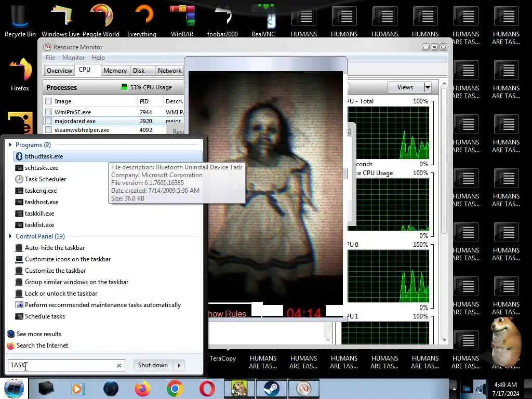The width and height of the screenshot is (532, 399).
Task: Open the Monitor menu
Action: 73,58
